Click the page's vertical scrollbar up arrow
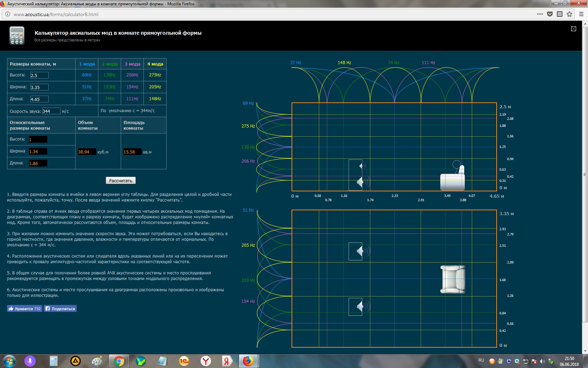The height and width of the screenshot is (368, 588). click(x=585, y=24)
